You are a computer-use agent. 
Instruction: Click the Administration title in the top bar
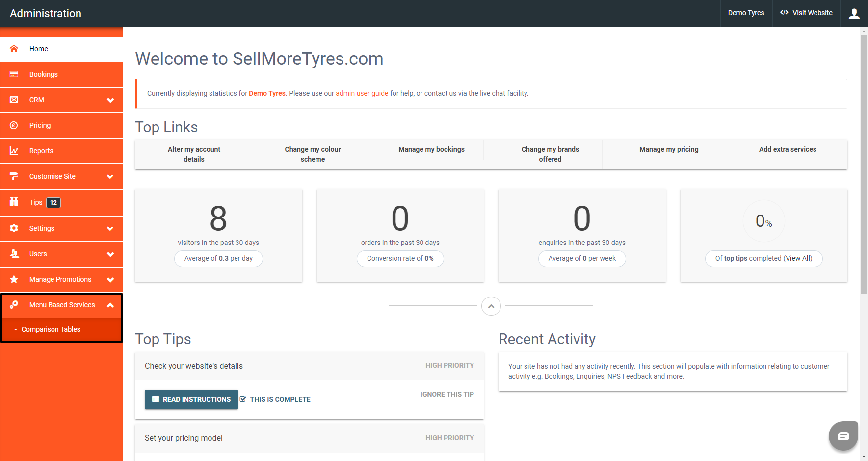[x=46, y=13]
